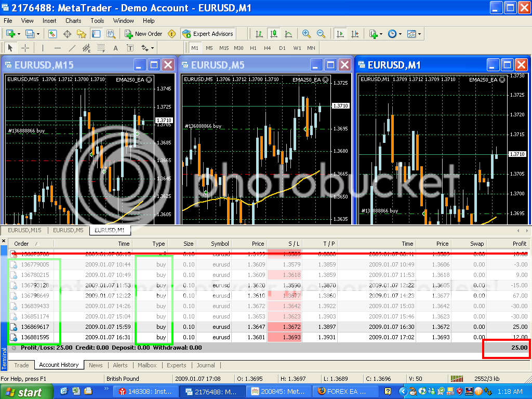Screen dimensions: 532x399
Task: Zoom in on the chart
Action: (x=307, y=34)
